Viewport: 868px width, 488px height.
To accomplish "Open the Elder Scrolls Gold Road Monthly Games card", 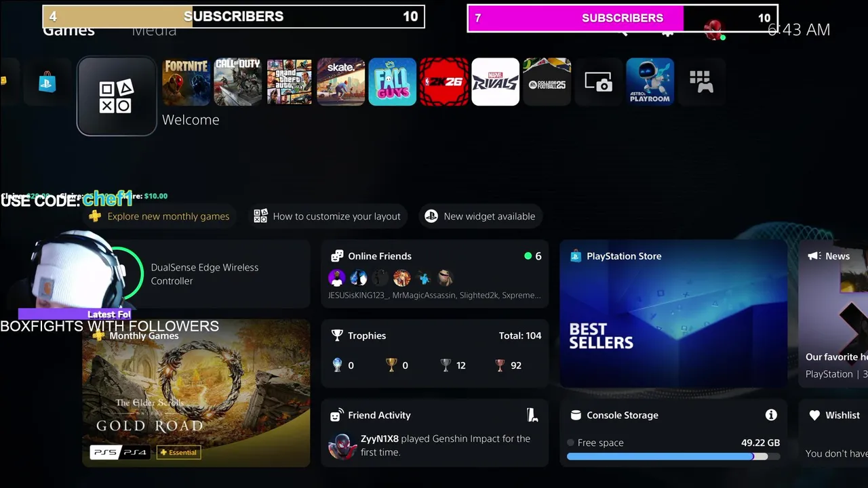I will coord(196,393).
